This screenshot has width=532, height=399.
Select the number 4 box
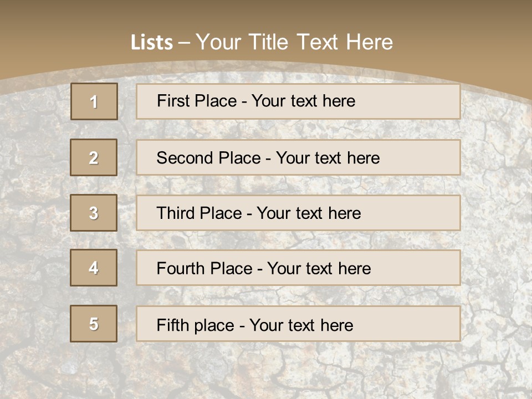pyautogui.click(x=94, y=268)
